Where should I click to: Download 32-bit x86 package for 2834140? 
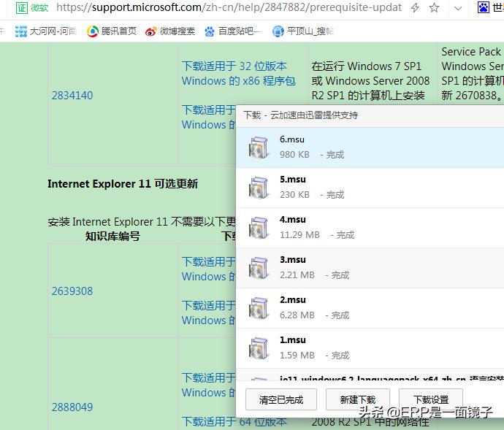point(239,74)
